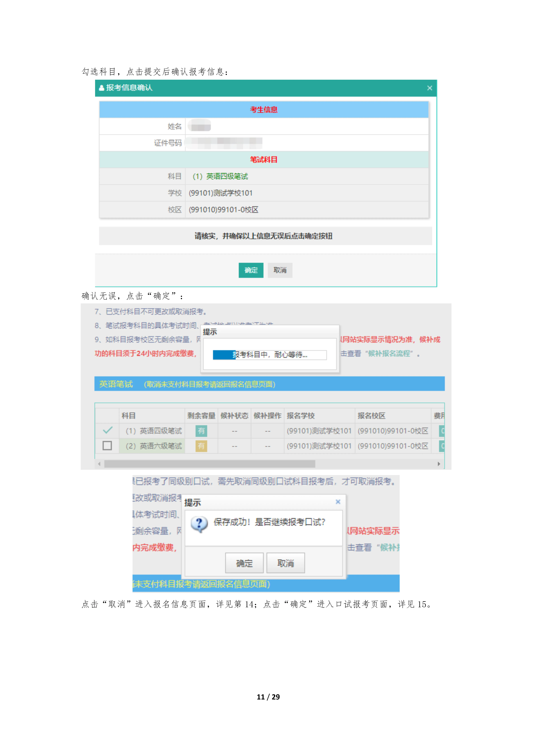Click 确定 to continue to oral exam registration
The width and height of the screenshot is (534, 756).
(244, 563)
